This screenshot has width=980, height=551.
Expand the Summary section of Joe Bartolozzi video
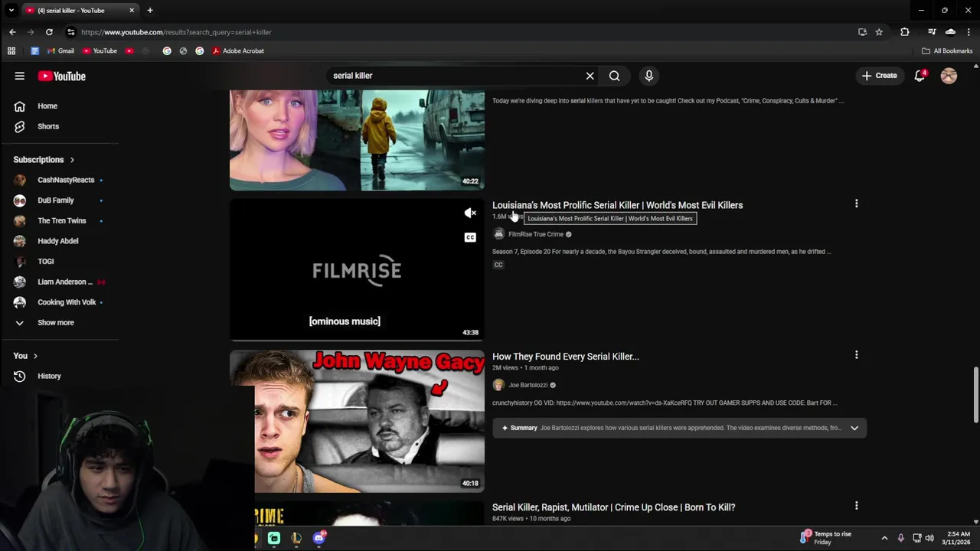[x=854, y=428]
